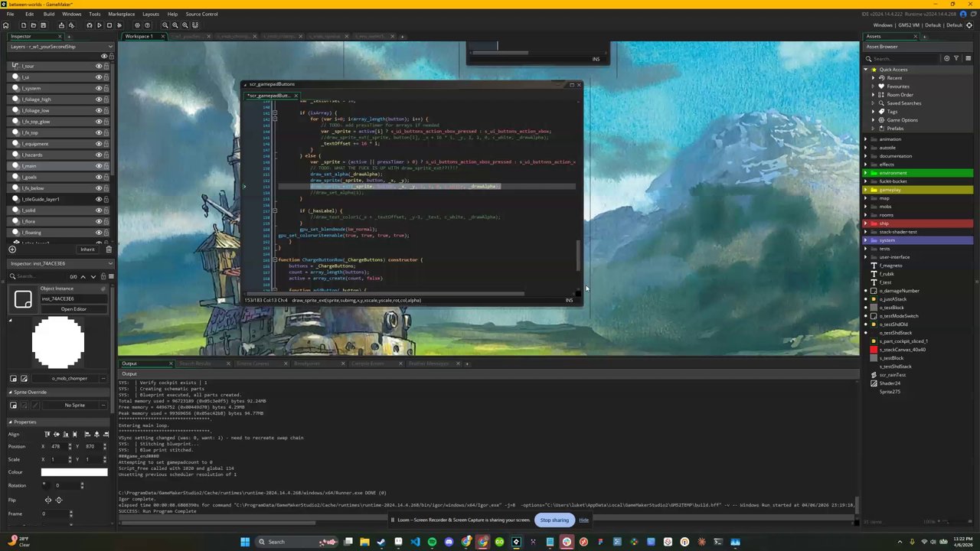Click the o_mob_chomper ellipsis button

103,378
